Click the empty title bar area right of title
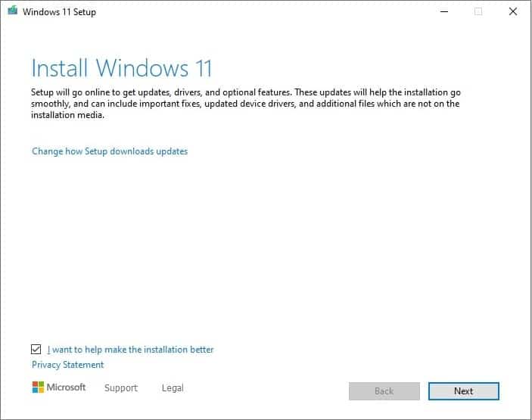 [265, 12]
